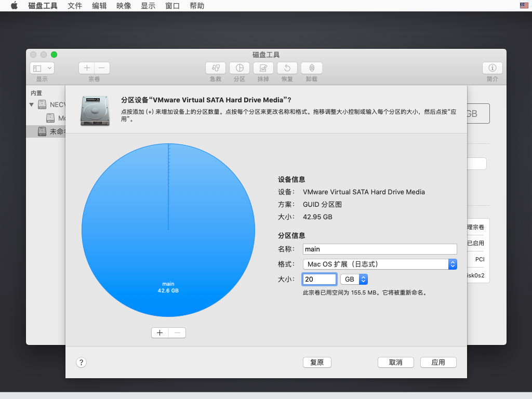
Task: Collapse the NECVMWar drive in sidebar
Action: pos(32,104)
